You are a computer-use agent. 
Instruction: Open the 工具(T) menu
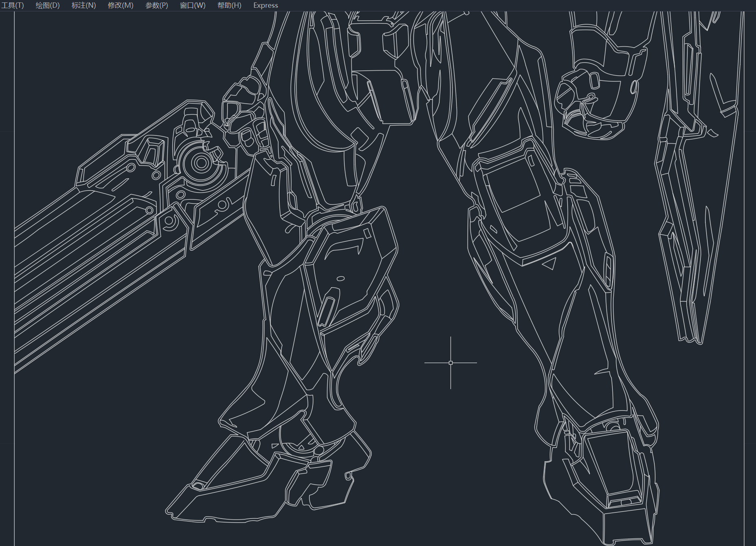coord(12,5)
